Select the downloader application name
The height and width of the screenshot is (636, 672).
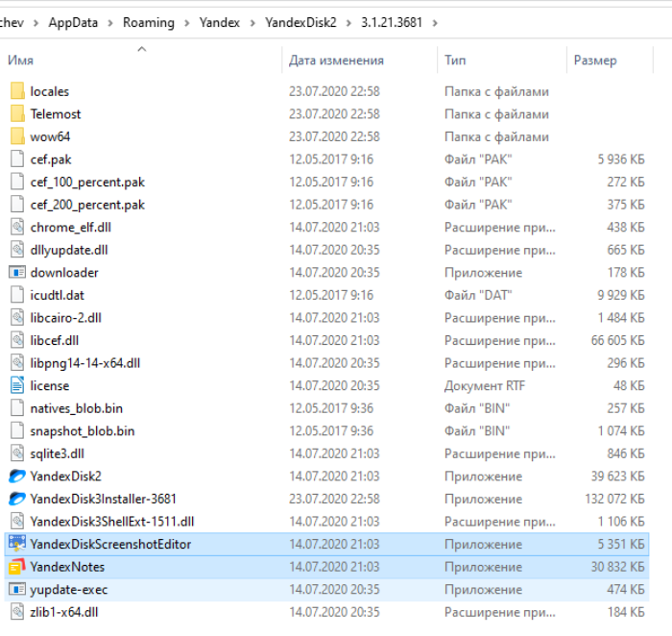tap(64, 273)
